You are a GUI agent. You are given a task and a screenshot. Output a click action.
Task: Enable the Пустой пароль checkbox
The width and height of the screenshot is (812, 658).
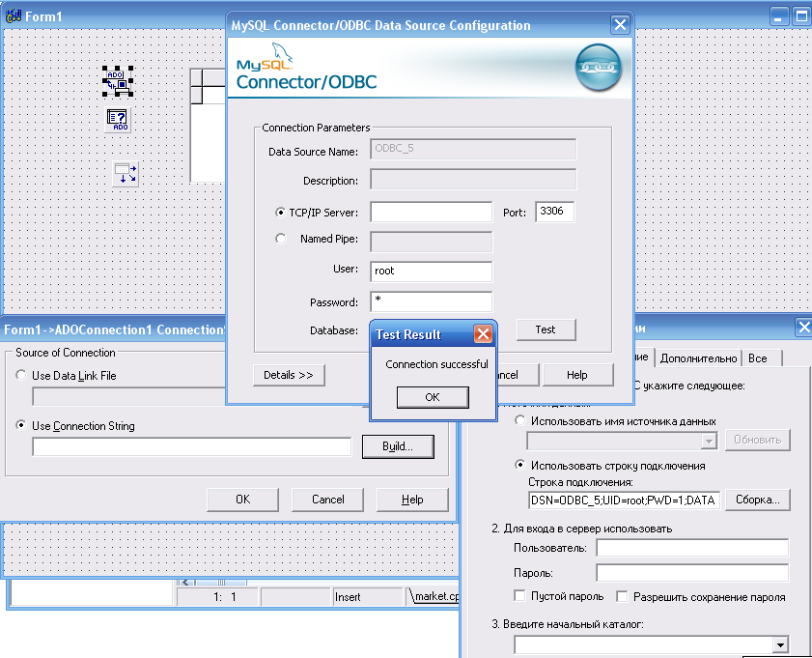[x=519, y=595]
